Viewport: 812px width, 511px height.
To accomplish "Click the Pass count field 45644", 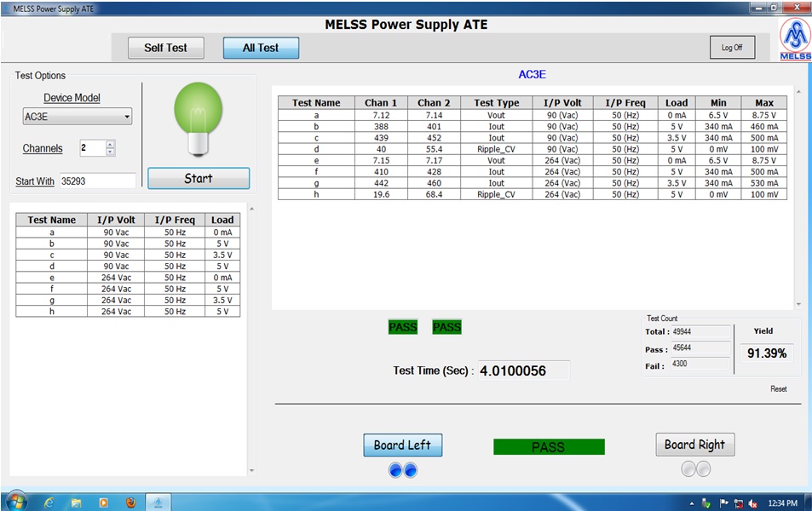I will [700, 347].
